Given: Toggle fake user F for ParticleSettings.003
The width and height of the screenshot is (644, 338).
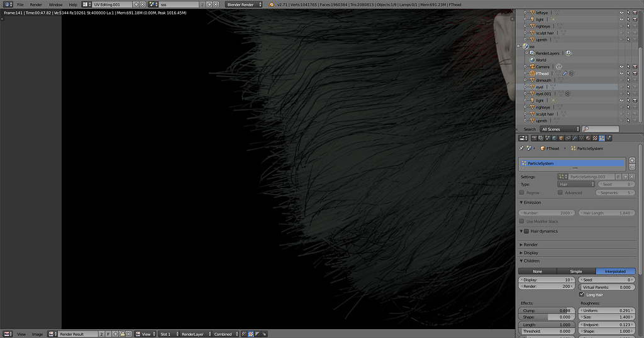Looking at the screenshot, I should 618,177.
